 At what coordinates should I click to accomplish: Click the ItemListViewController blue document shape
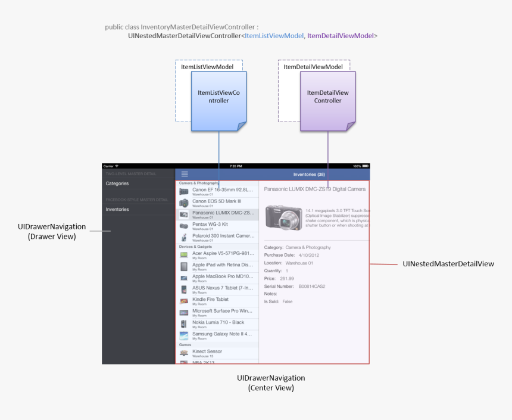coord(218,101)
